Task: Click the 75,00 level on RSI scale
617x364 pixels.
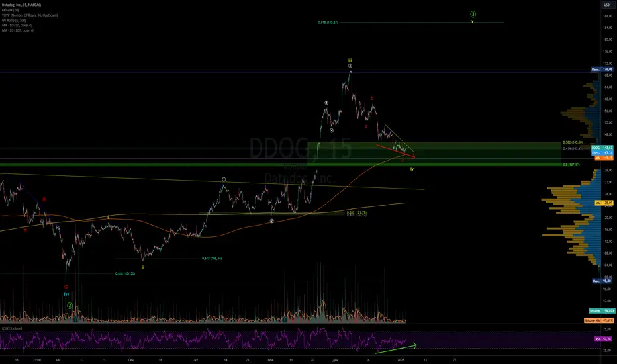Action: 607,329
